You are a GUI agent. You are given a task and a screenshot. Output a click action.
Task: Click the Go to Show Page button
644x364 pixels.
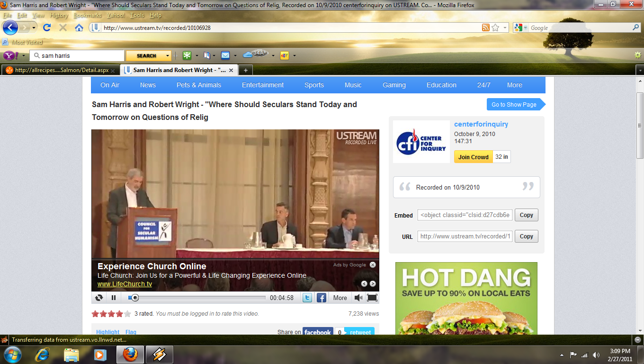click(514, 105)
